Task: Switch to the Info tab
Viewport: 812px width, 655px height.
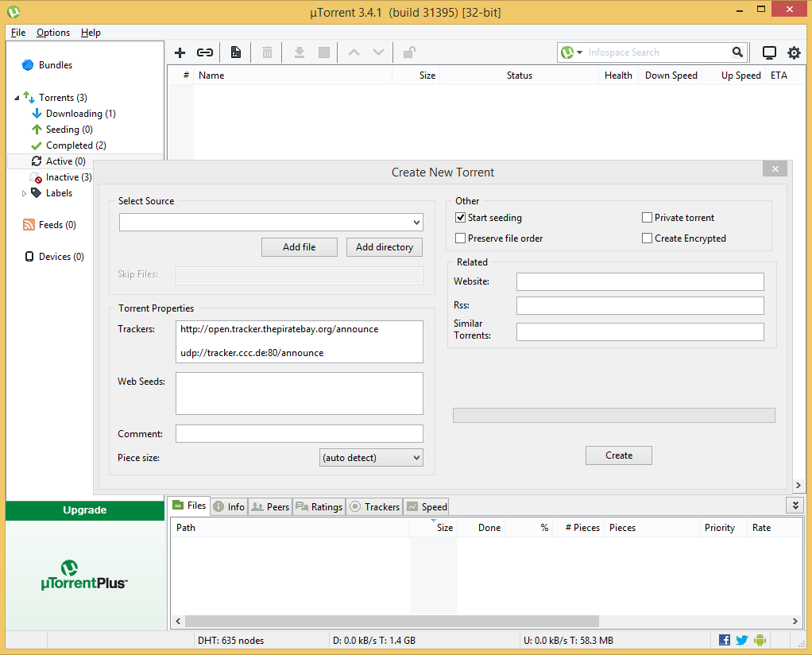Action: 230,507
